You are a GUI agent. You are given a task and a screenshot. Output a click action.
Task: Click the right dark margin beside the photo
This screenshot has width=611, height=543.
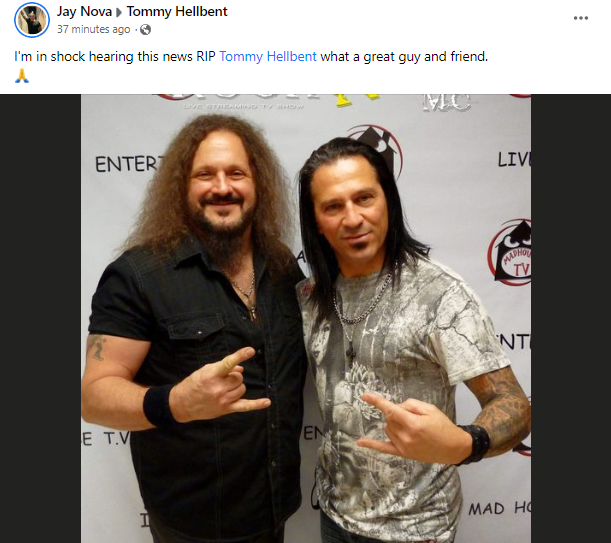coord(571,318)
